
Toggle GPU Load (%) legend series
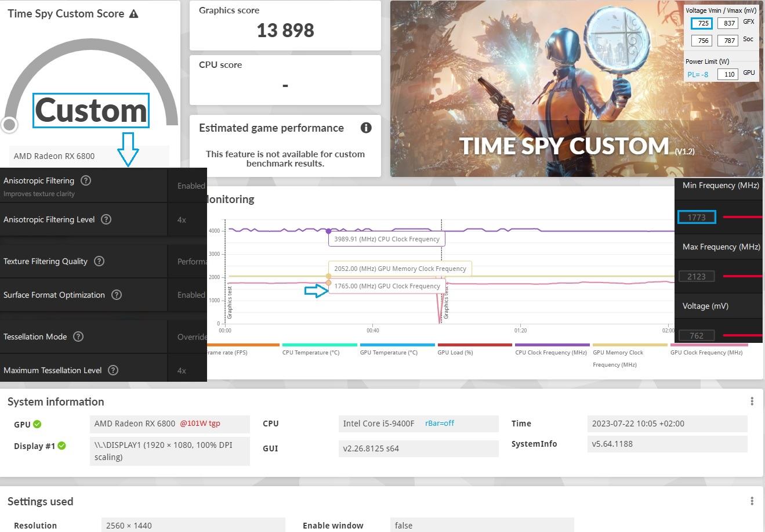tap(474, 349)
